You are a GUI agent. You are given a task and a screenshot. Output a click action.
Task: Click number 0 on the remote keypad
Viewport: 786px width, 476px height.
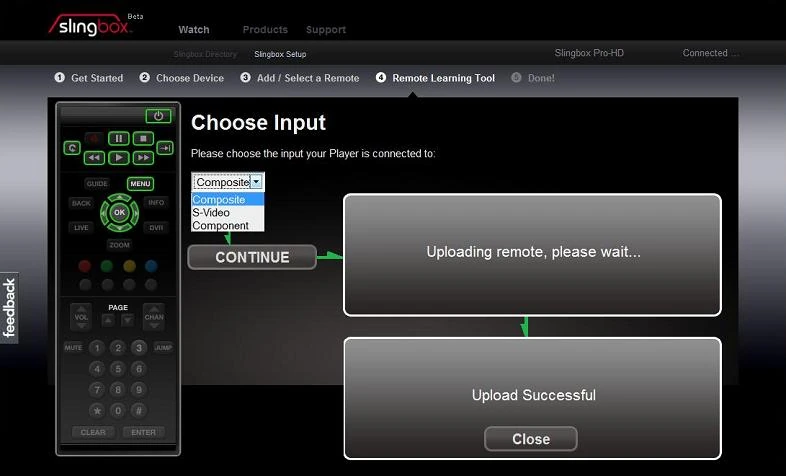tap(118, 411)
